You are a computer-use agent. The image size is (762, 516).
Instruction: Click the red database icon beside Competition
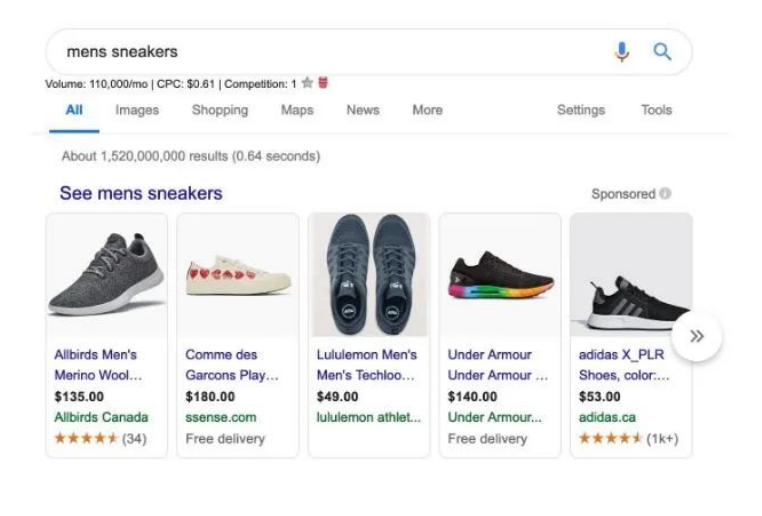pyautogui.click(x=323, y=83)
